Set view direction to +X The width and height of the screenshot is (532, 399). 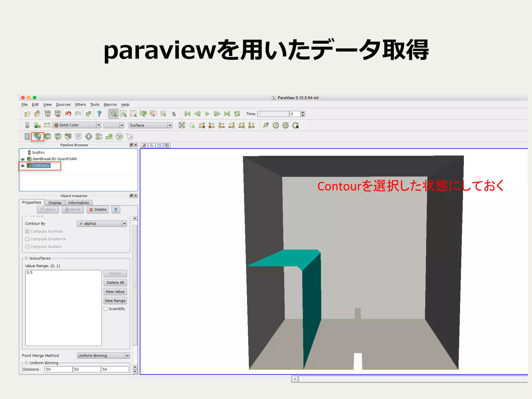pos(202,125)
